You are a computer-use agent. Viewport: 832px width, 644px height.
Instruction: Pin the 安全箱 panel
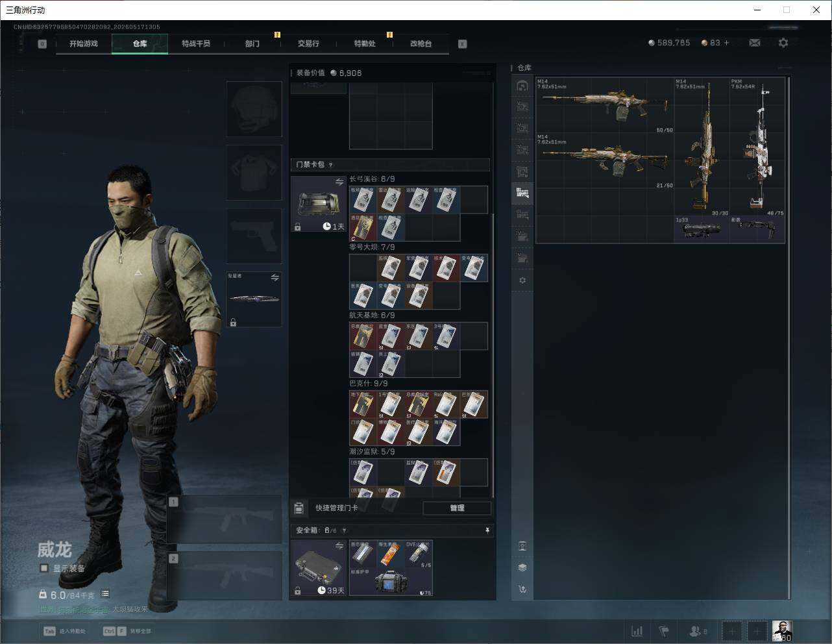tap(487, 530)
